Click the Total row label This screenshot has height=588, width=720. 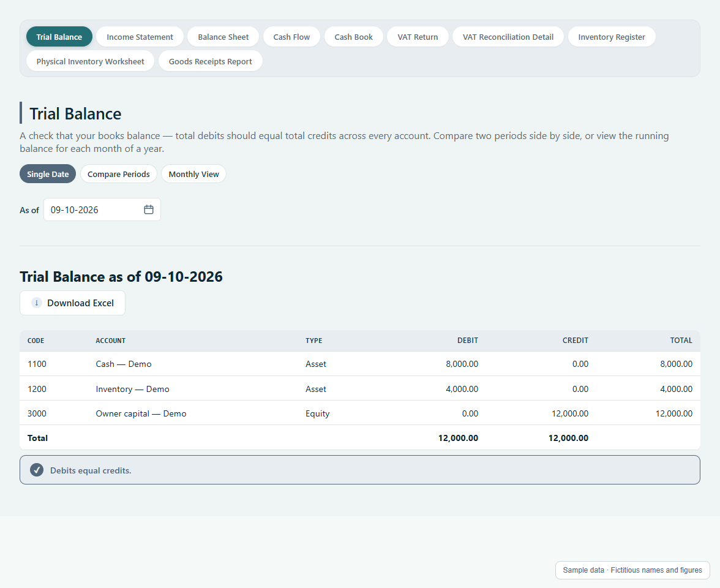[38, 438]
